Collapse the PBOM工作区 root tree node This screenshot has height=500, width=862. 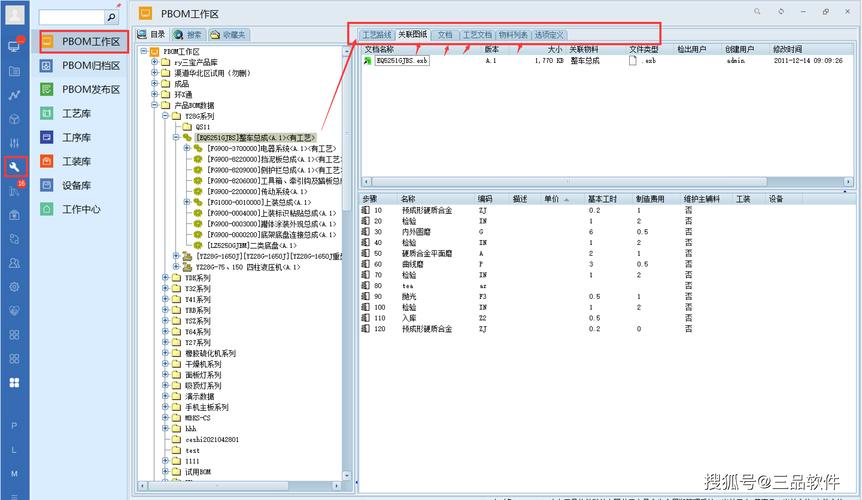(x=144, y=51)
